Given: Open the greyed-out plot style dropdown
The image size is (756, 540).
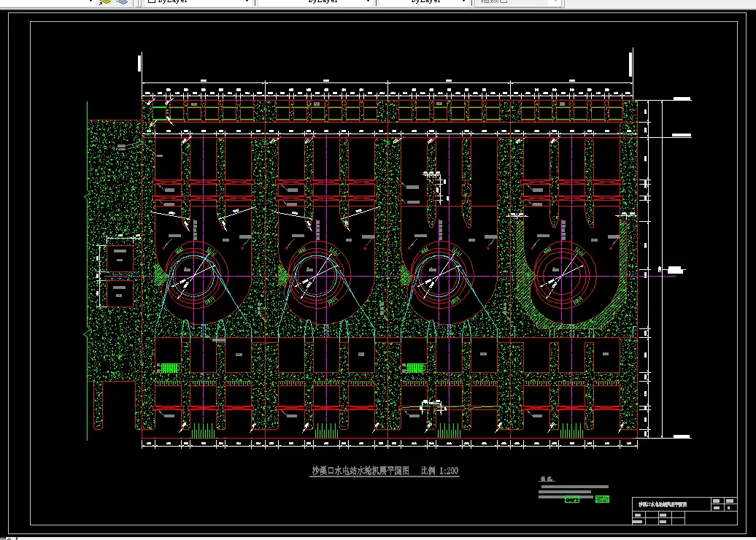Looking at the screenshot, I should click(518, 1).
